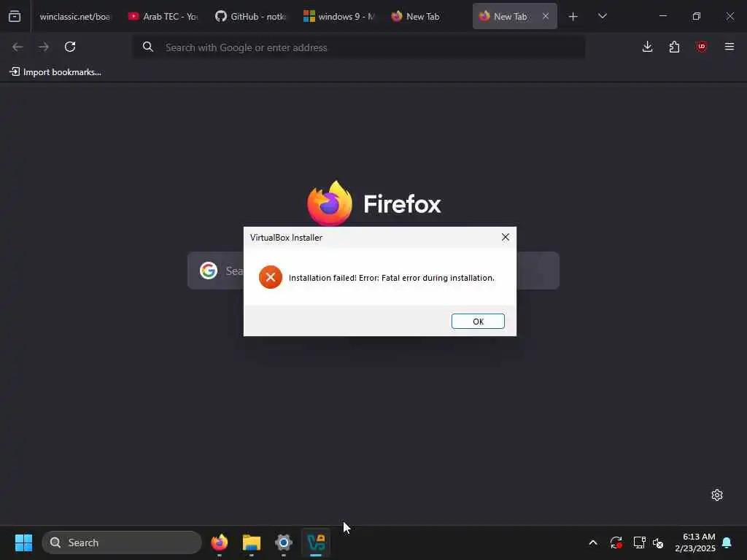Open new tab personalize gear settings

[717, 495]
